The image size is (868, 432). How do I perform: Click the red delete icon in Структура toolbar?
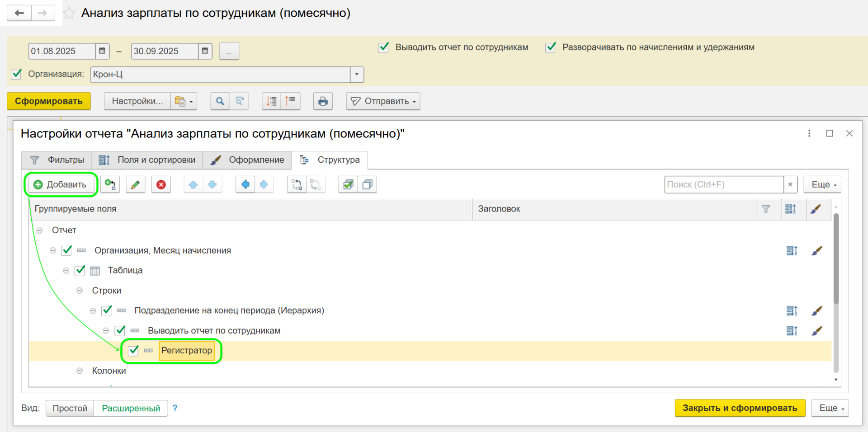(161, 184)
